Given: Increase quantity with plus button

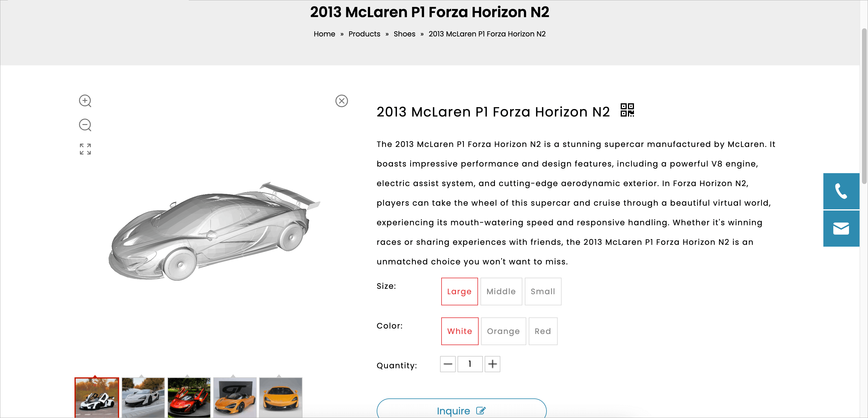Looking at the screenshot, I should click(x=492, y=364).
